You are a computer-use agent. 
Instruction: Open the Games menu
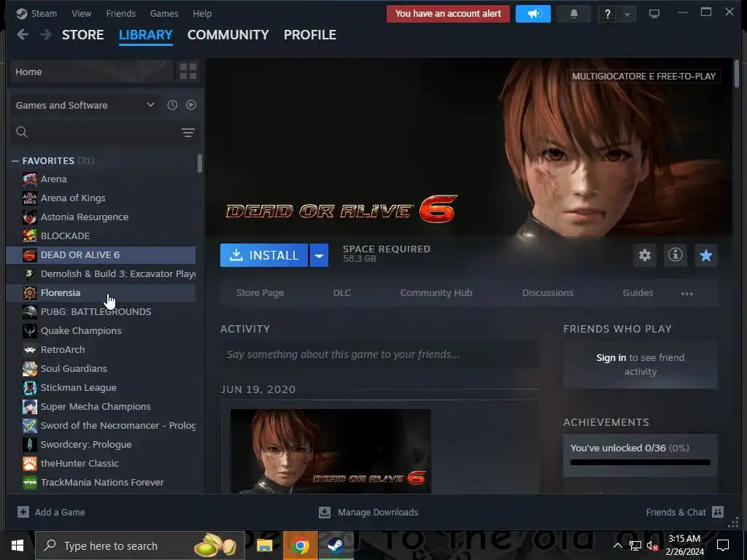click(164, 13)
